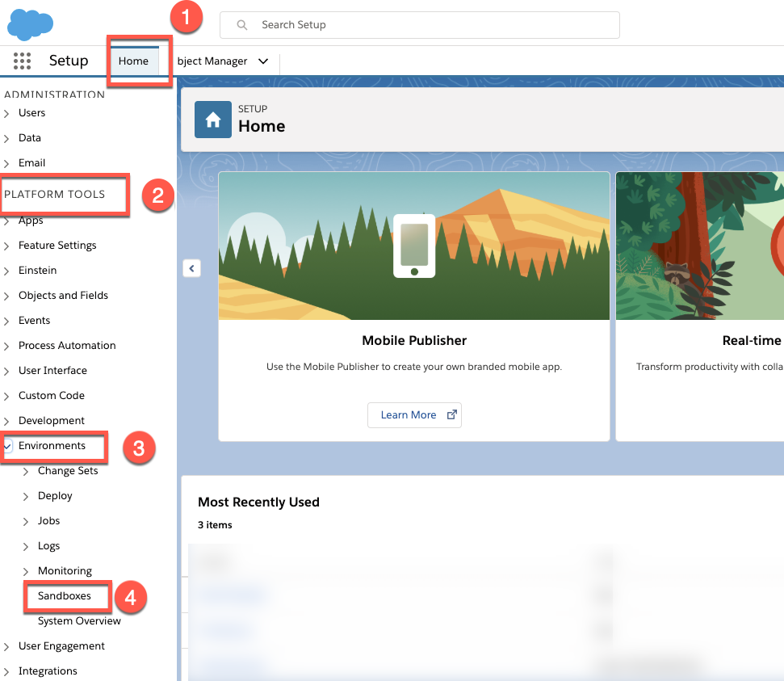784x681 pixels.
Task: Click the '3 items' count text
Action: tap(215, 525)
